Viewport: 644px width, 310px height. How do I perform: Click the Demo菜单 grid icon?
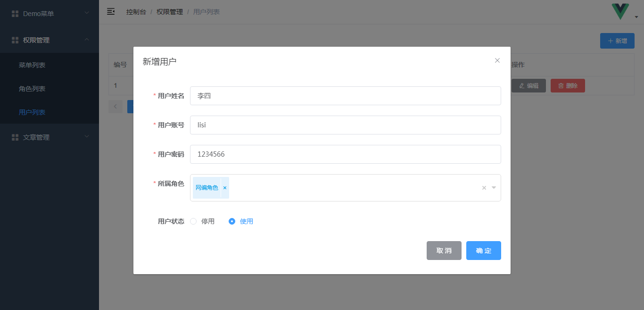pos(15,14)
